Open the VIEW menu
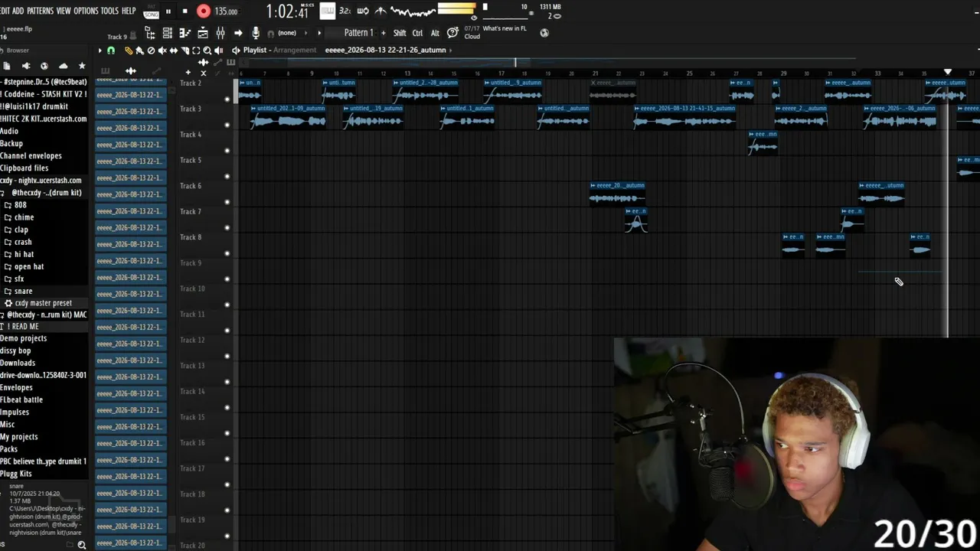The height and width of the screenshot is (551, 980). click(x=64, y=11)
